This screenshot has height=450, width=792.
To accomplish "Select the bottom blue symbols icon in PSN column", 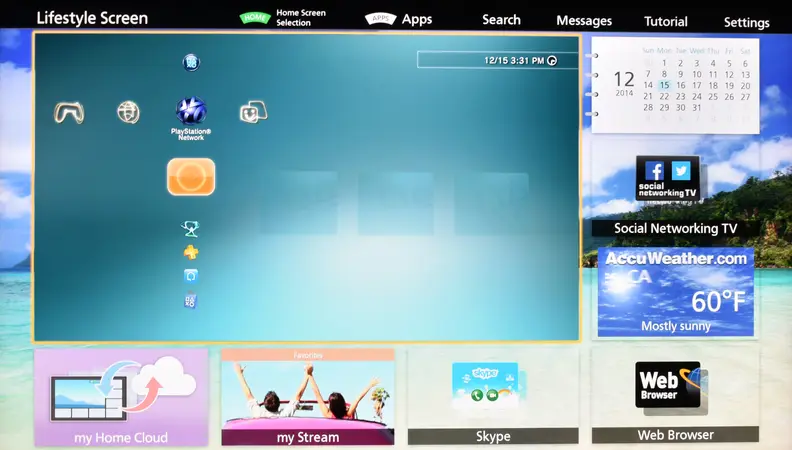I will 190,301.
